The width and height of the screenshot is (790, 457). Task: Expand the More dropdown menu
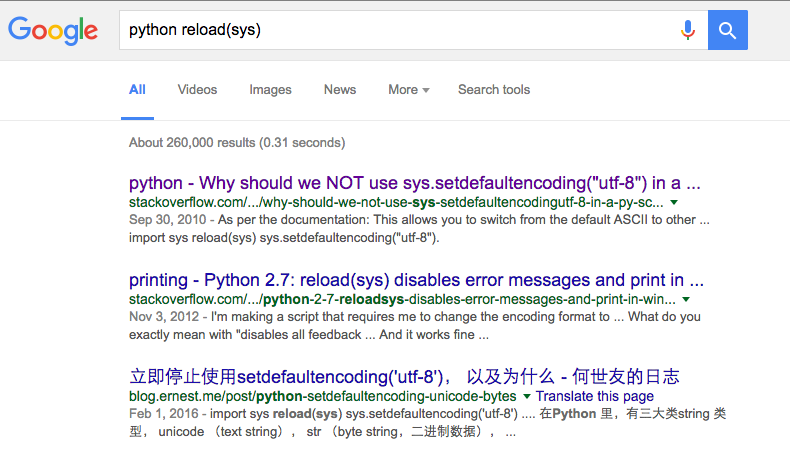tap(408, 90)
